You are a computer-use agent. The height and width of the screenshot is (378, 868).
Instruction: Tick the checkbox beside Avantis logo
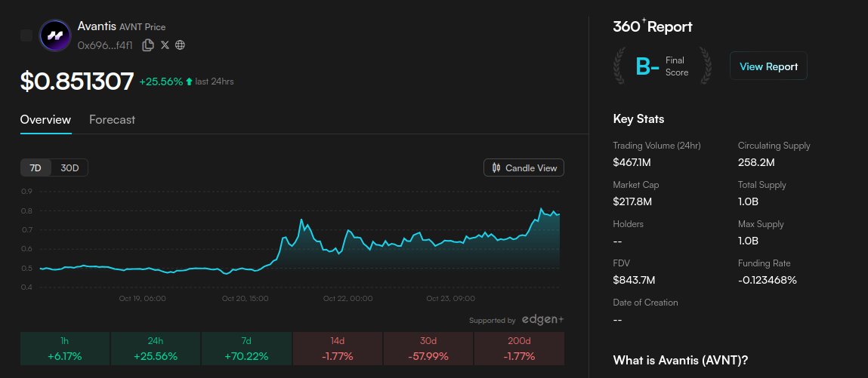pos(26,35)
